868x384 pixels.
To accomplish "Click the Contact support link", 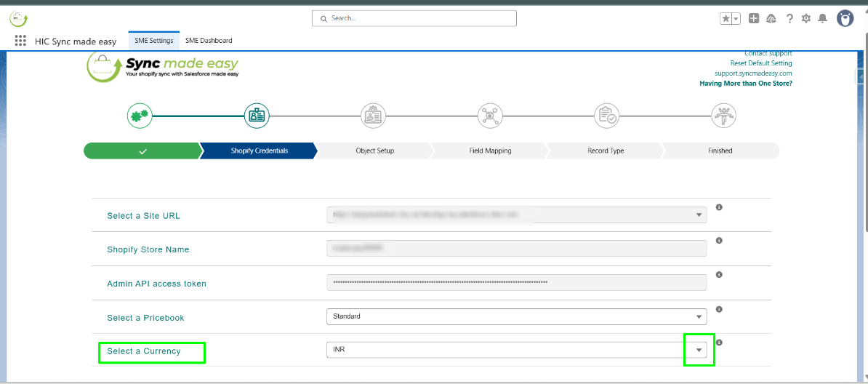I will [x=768, y=54].
